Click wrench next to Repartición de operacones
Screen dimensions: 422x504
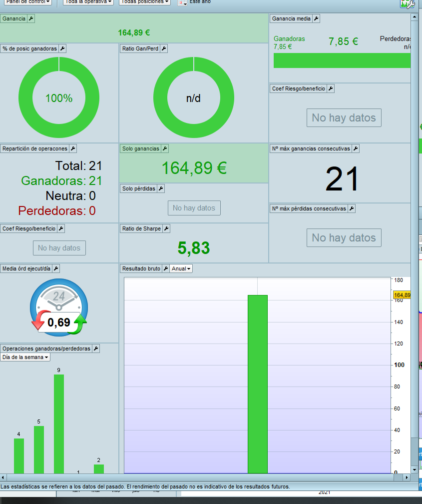point(73,148)
